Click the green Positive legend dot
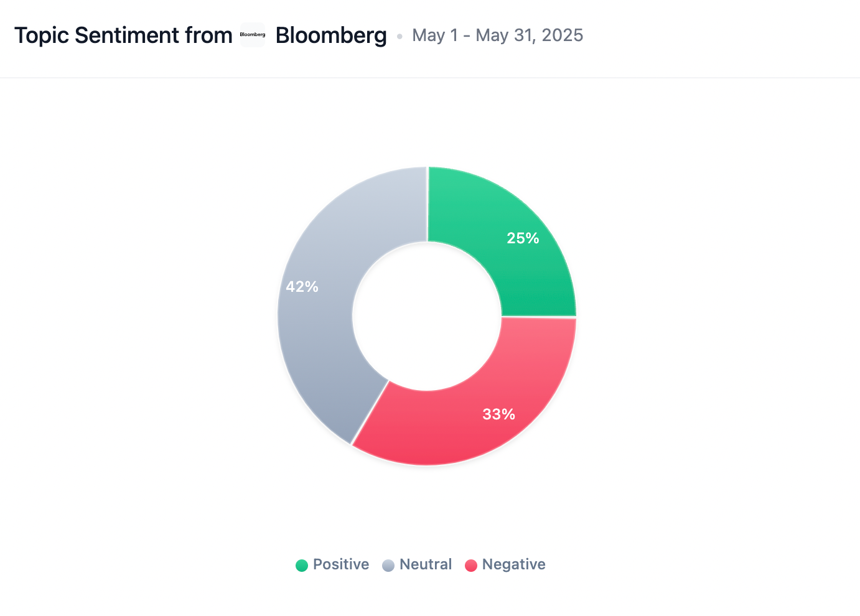The width and height of the screenshot is (860, 616). coord(302,565)
